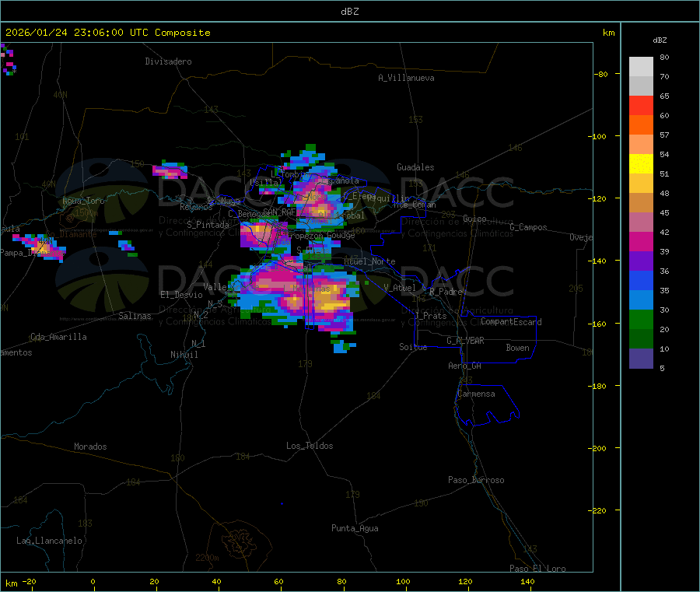Viewport: 700px width, 592px height.
Task: Click the dBZ title at top
Action: (x=349, y=12)
